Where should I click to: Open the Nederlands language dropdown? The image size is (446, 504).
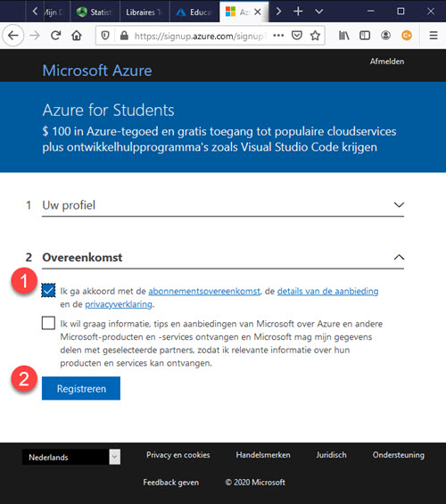[x=71, y=457]
